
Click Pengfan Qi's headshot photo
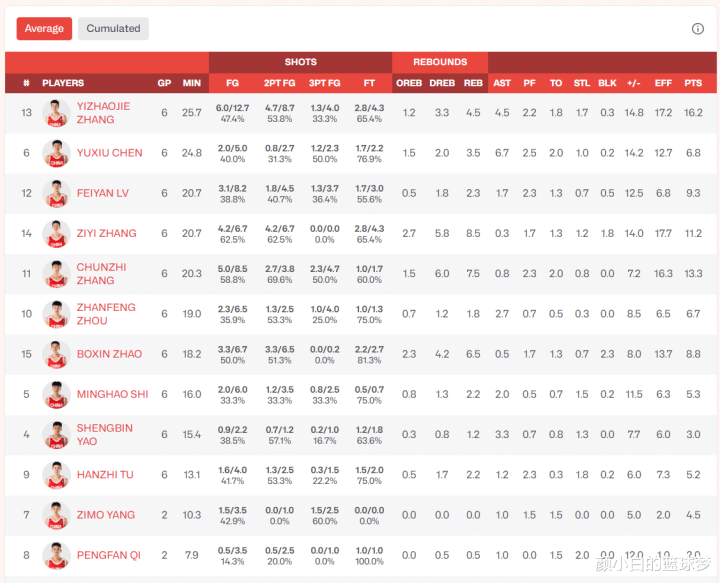[56, 555]
